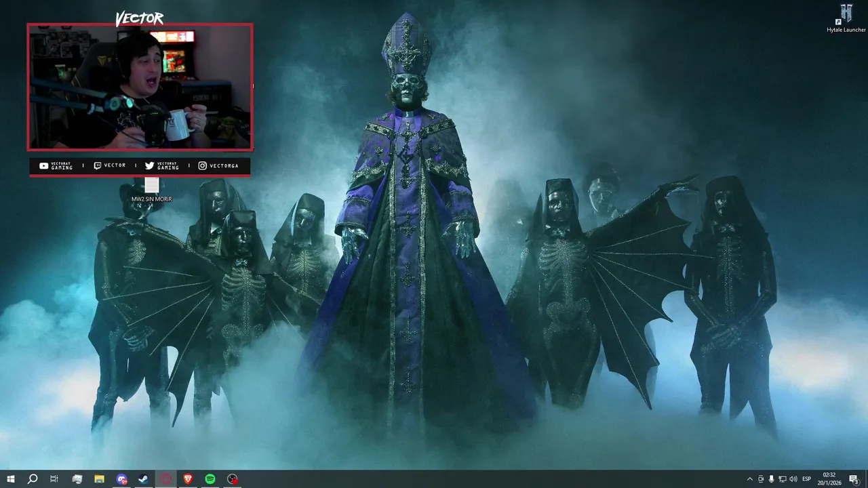Open taskbar search magnifier

click(32, 479)
